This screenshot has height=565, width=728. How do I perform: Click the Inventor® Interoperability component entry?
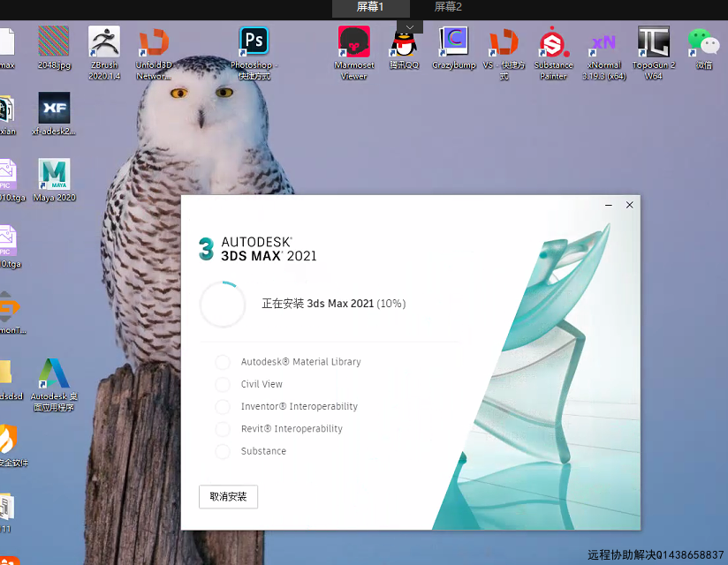click(x=299, y=406)
